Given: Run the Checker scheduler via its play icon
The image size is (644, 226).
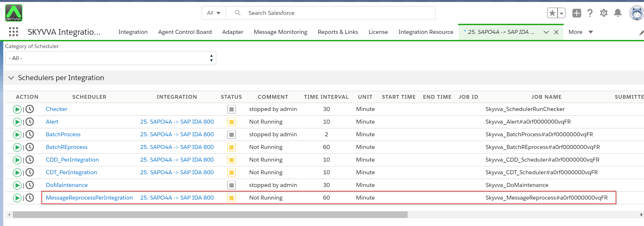Looking at the screenshot, I should tap(17, 109).
